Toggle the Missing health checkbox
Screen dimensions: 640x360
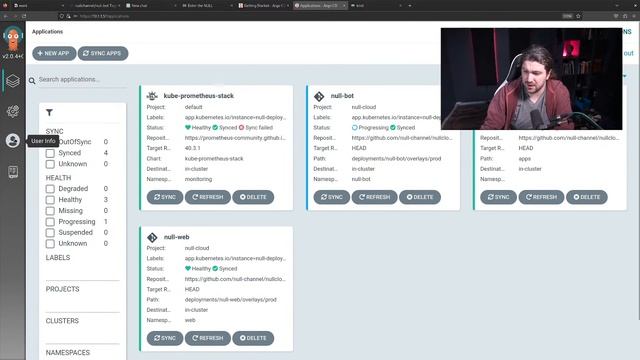50,211
